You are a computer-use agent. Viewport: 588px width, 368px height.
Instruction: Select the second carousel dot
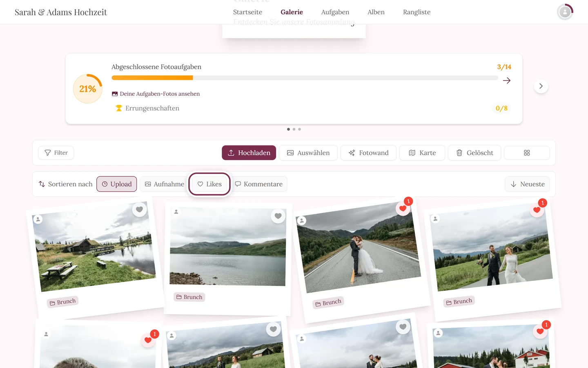[294, 129]
